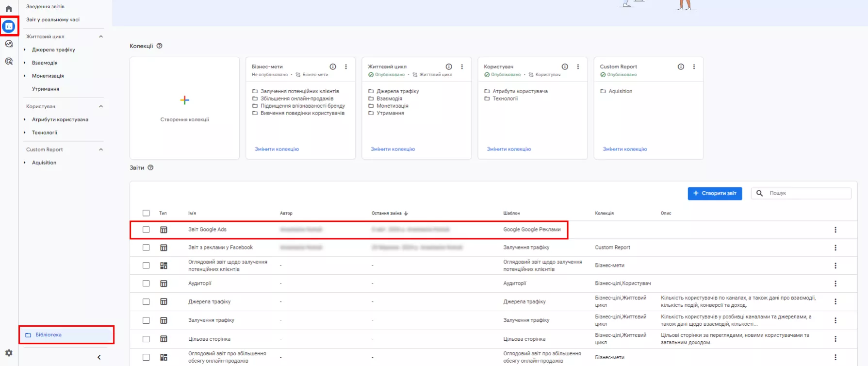Tick the checkbox for Звіт Google Ads

(146, 230)
